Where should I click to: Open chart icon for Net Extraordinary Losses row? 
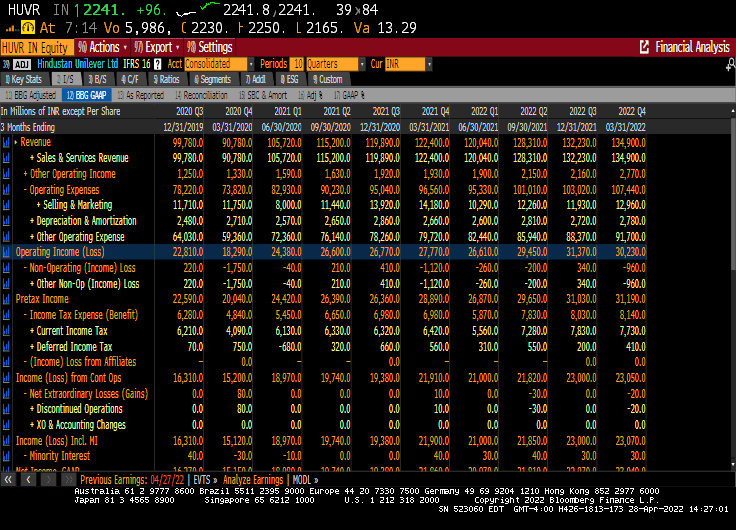click(x=6, y=394)
